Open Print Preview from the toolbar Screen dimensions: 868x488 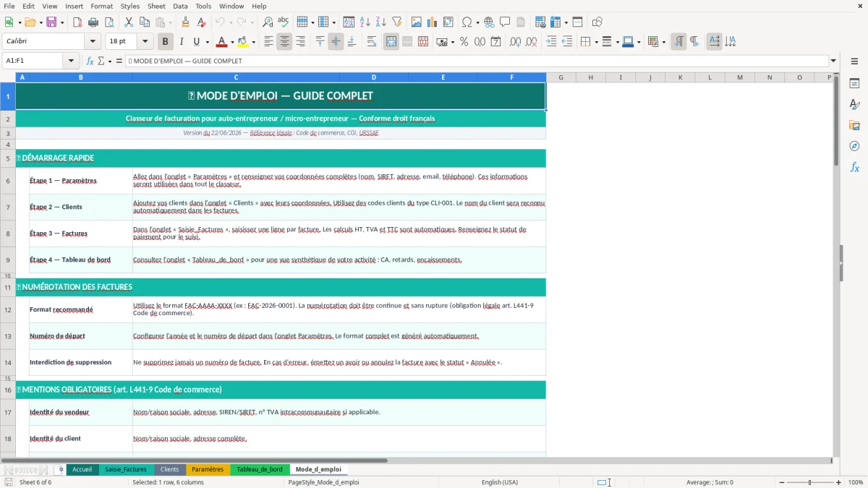pyautogui.click(x=109, y=22)
